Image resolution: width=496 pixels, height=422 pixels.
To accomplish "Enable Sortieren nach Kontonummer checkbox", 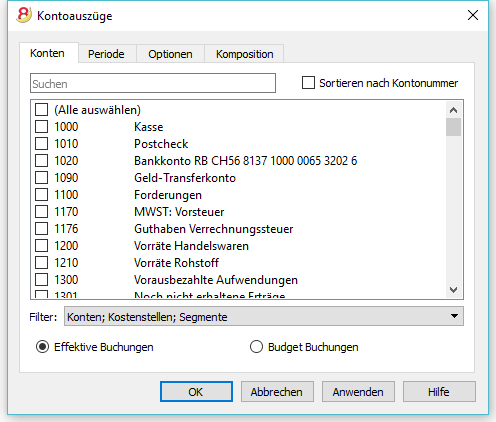I will click(x=308, y=83).
